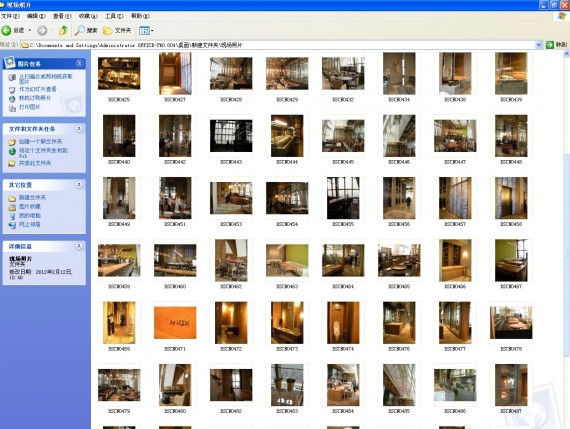Go up one folder level

[63, 31]
